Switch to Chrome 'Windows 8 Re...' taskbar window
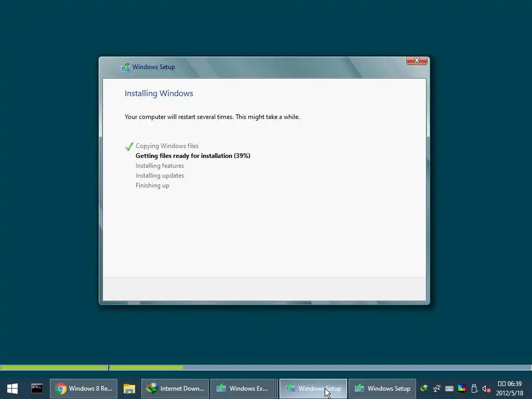This screenshot has height=399, width=532. click(x=84, y=389)
